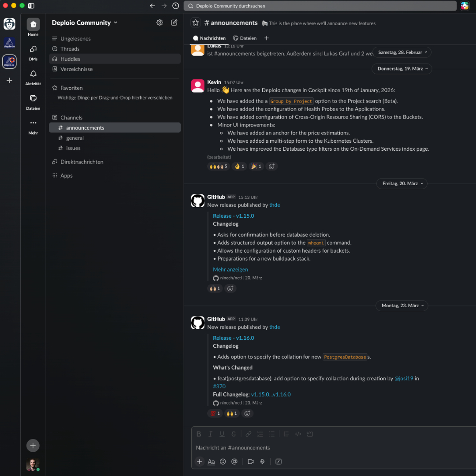This screenshot has width=476, height=476.
Task: Go back in history
Action: point(152,6)
